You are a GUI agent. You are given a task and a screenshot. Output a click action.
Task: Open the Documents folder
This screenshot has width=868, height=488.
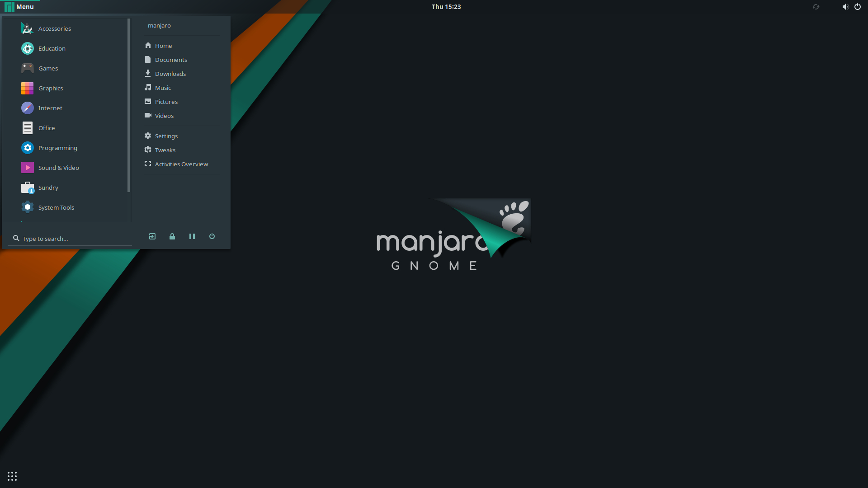(x=170, y=59)
